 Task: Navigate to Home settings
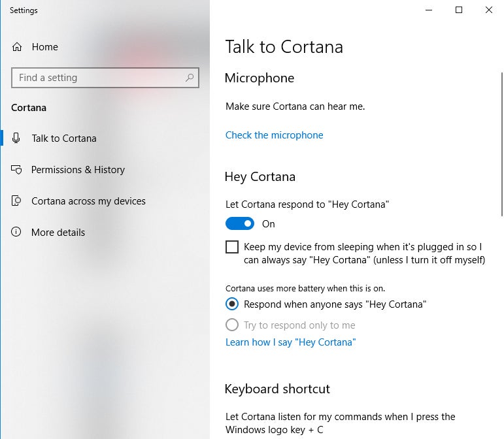coord(45,47)
